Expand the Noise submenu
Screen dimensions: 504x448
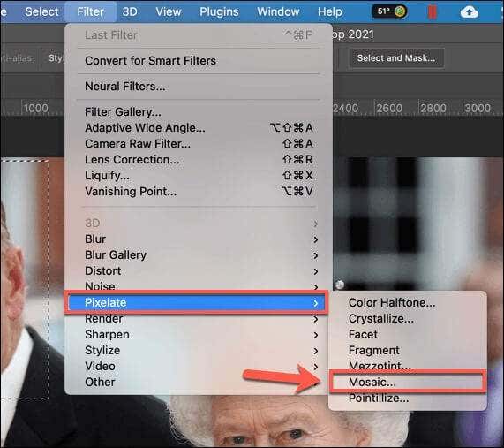(x=199, y=285)
